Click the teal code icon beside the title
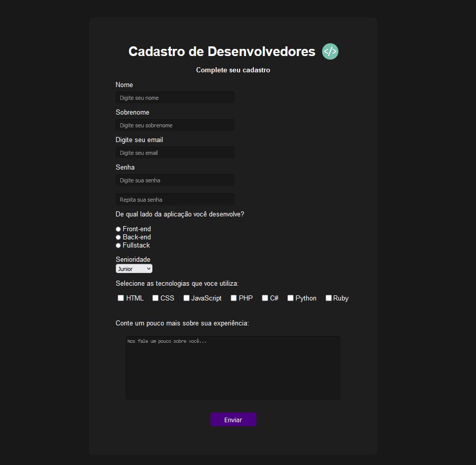Image resolution: width=476 pixels, height=465 pixels. pos(330,51)
